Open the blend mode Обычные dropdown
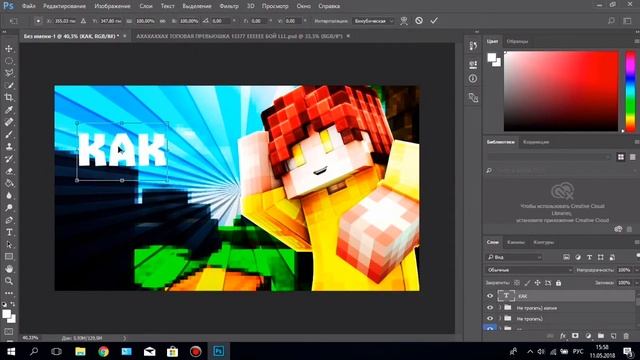Screen dimensions: 640x360 pos(530,270)
